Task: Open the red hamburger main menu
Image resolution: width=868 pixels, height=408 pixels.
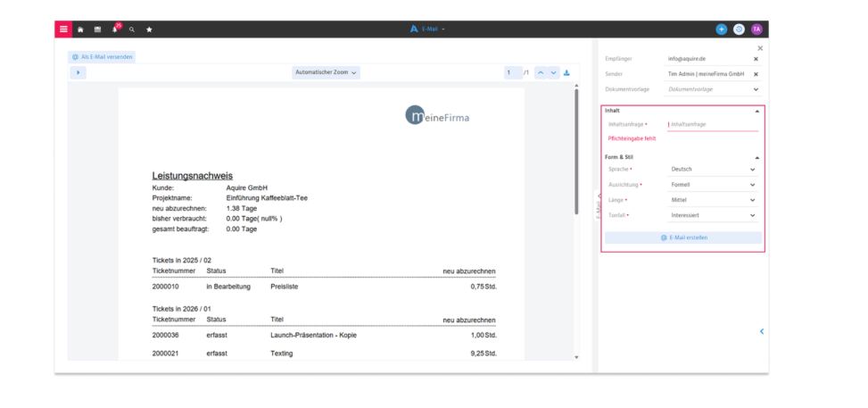Action: pos(63,29)
